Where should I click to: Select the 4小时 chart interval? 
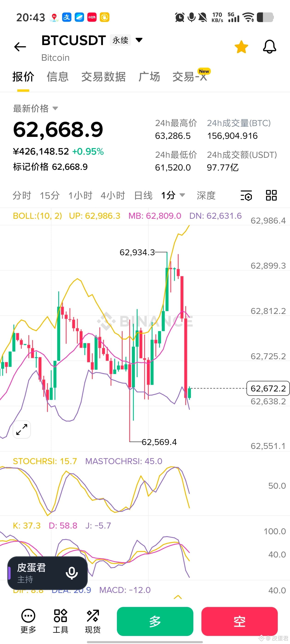pos(113,195)
